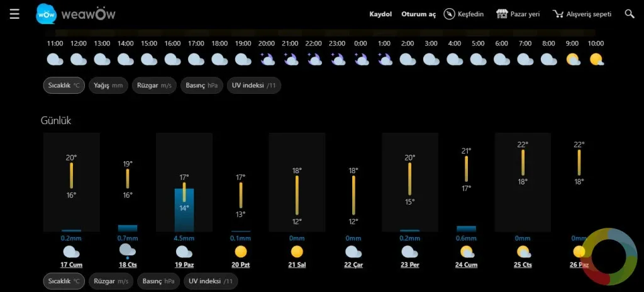Image resolution: width=644 pixels, height=292 pixels.
Task: Open the search magnifier icon
Action: click(629, 14)
